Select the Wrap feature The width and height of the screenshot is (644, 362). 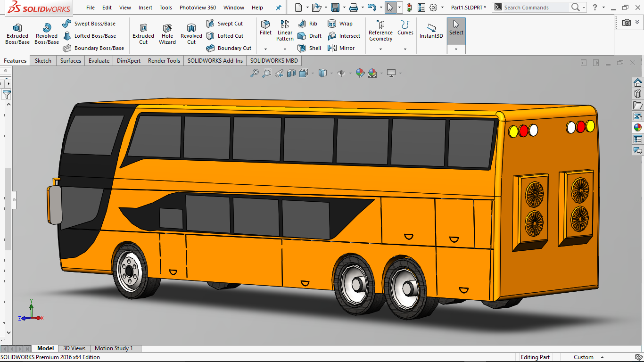tap(340, 24)
